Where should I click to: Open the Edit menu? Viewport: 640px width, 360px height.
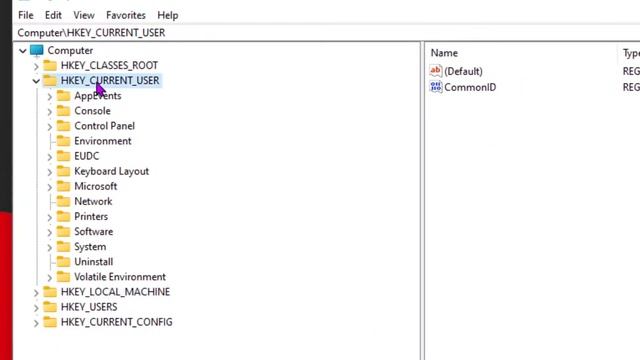[x=53, y=16]
